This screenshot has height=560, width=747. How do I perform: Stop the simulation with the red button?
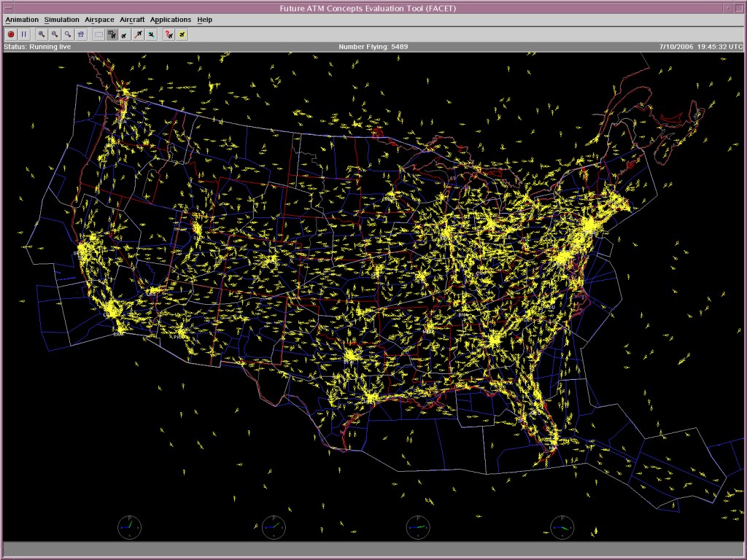11,34
